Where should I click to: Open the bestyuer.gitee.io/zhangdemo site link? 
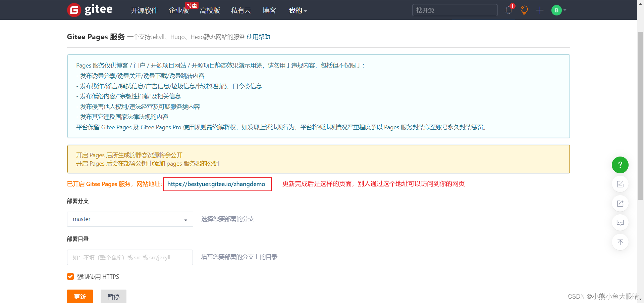(216, 184)
